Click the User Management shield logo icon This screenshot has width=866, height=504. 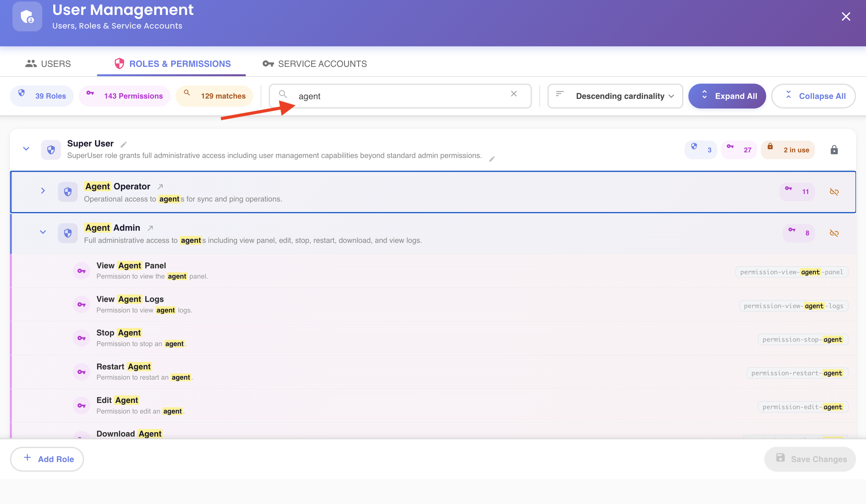(27, 16)
